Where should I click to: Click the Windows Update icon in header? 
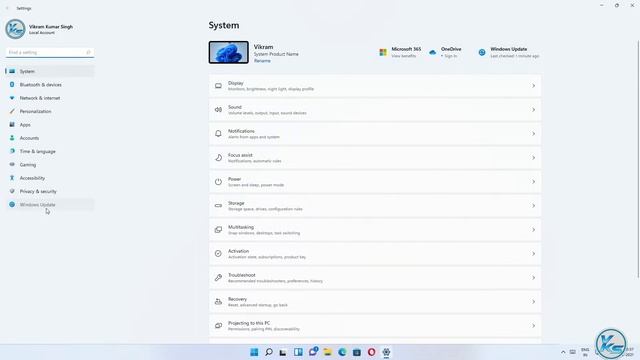coord(482,52)
